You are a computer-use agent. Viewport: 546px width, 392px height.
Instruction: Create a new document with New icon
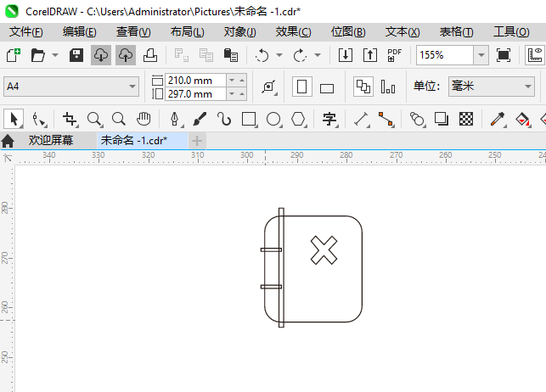(x=14, y=55)
